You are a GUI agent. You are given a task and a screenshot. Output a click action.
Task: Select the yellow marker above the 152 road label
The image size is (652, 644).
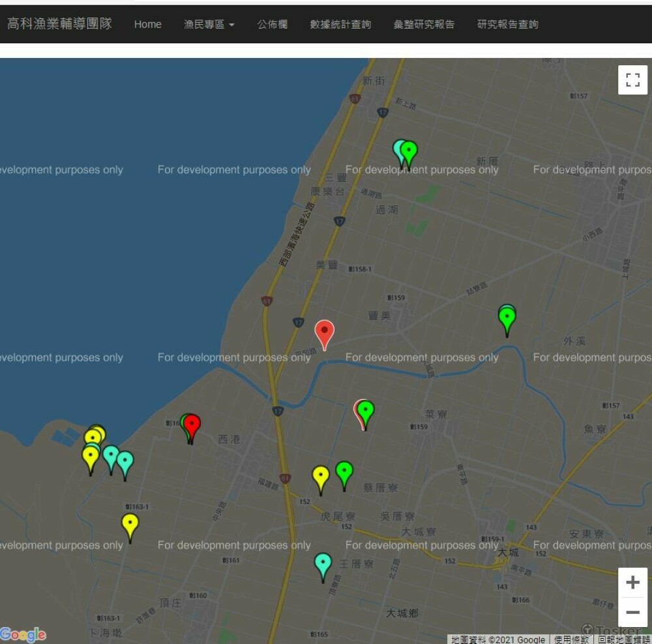pos(320,476)
